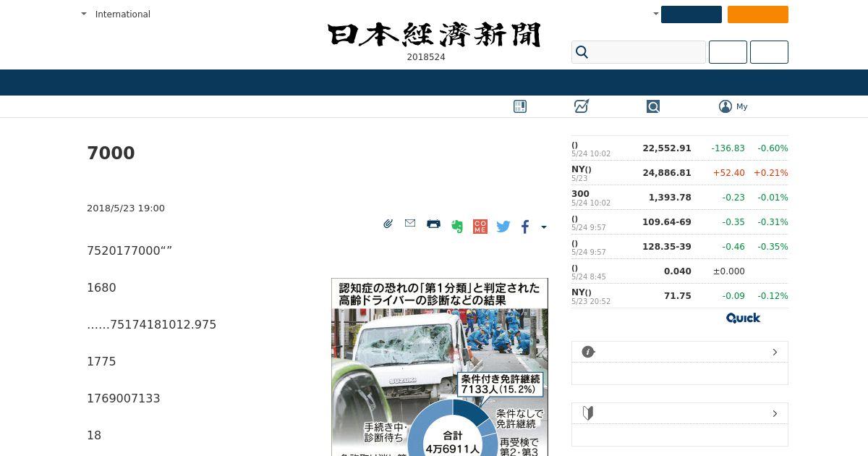Click the info icon in sidebar panel
This screenshot has width=868, height=456.
tap(588, 352)
